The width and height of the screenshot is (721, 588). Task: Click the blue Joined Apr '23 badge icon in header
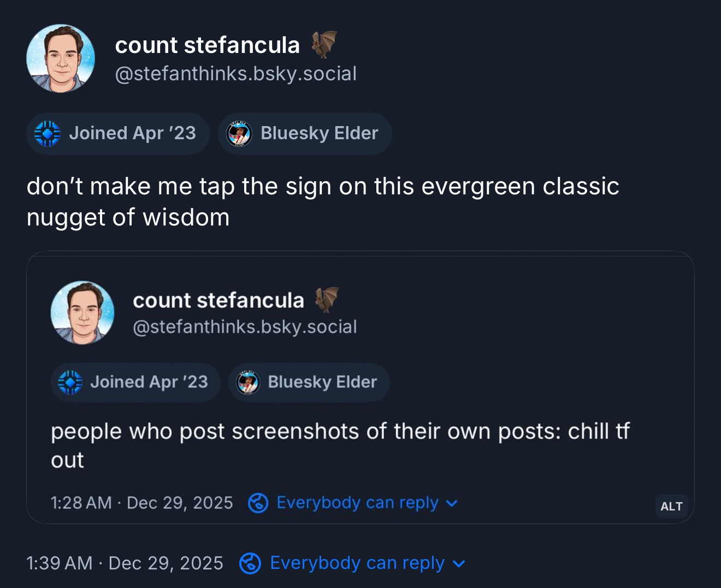pyautogui.click(x=48, y=134)
